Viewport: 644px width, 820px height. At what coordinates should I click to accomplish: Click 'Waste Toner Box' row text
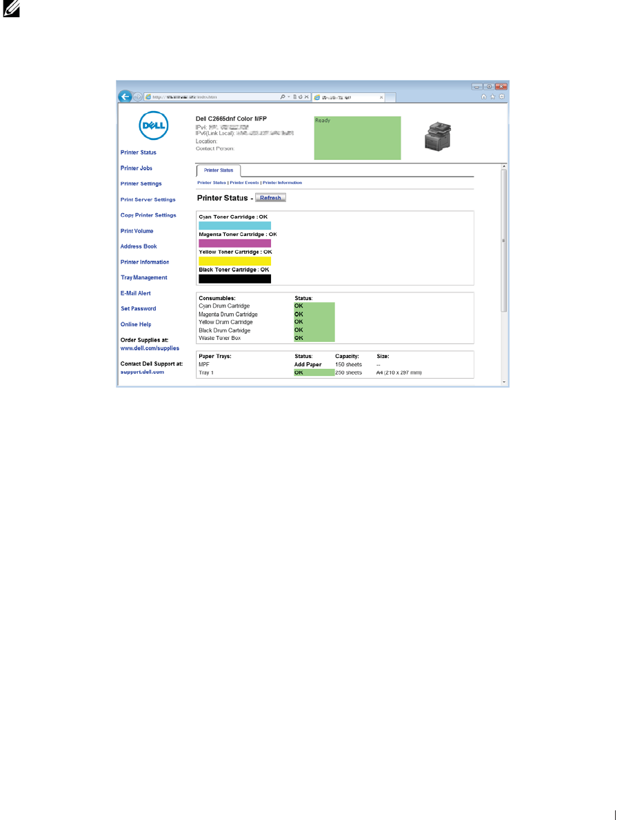pyautogui.click(x=219, y=339)
